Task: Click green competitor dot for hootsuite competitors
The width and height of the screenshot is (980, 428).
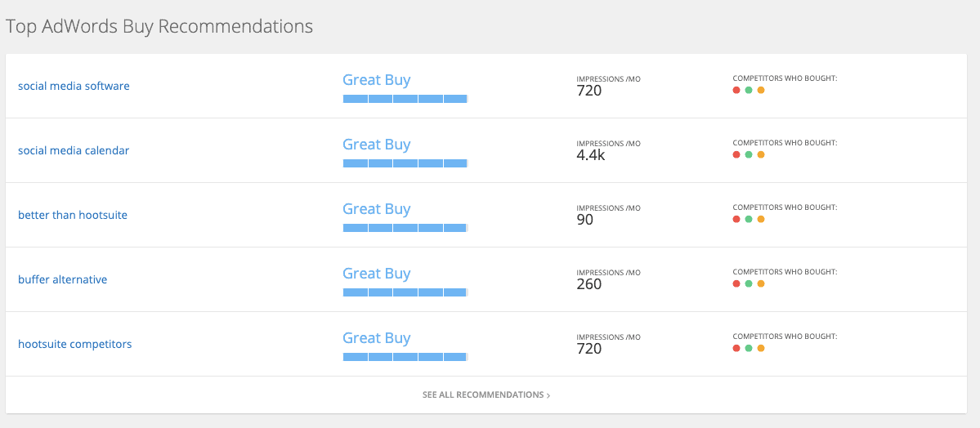Action: click(x=749, y=348)
